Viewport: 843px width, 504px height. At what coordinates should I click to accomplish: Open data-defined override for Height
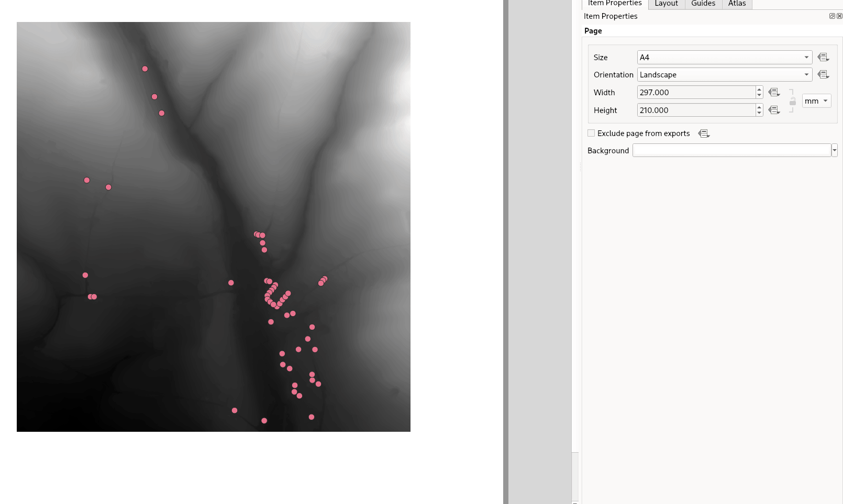pyautogui.click(x=774, y=110)
